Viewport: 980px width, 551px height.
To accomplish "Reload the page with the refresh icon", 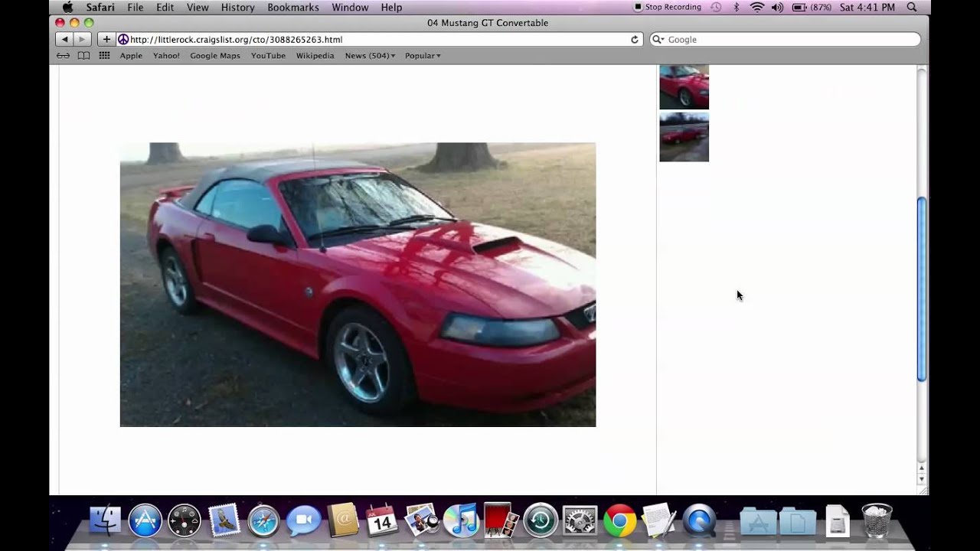I will pyautogui.click(x=635, y=39).
